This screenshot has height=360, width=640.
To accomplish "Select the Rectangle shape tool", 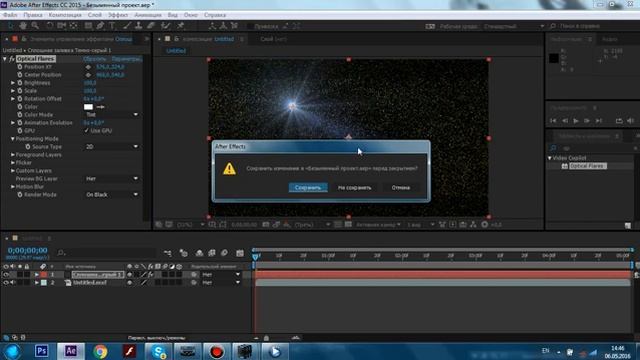I will click(x=88, y=26).
